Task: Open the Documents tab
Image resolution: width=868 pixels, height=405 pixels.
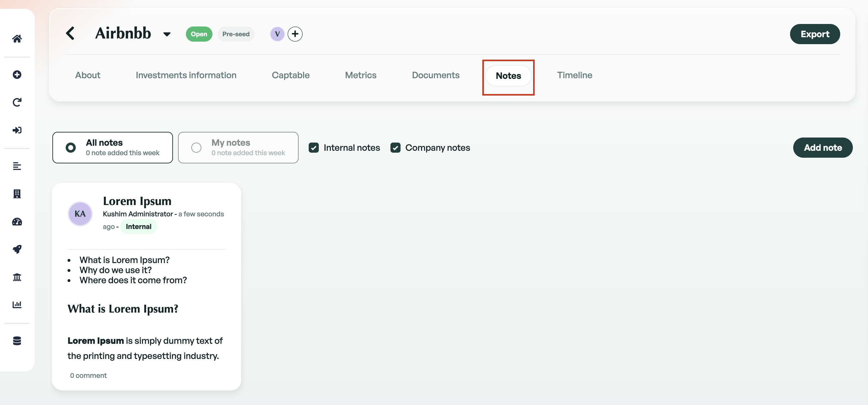Action: coord(435,75)
